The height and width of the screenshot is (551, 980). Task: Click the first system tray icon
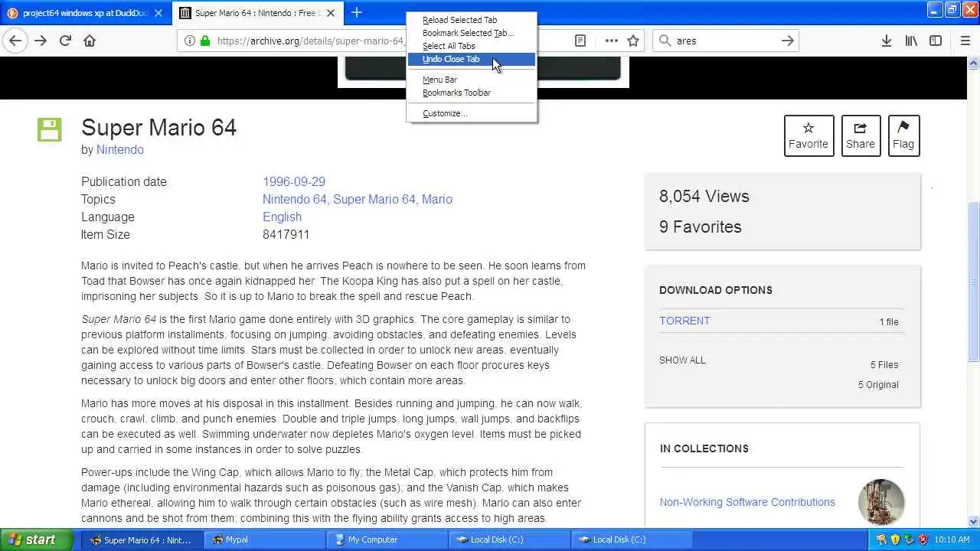pos(881,540)
